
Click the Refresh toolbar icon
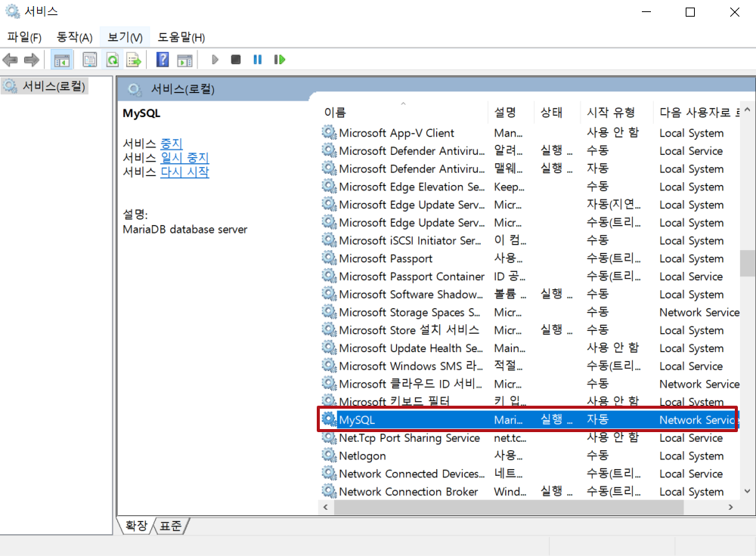click(113, 60)
